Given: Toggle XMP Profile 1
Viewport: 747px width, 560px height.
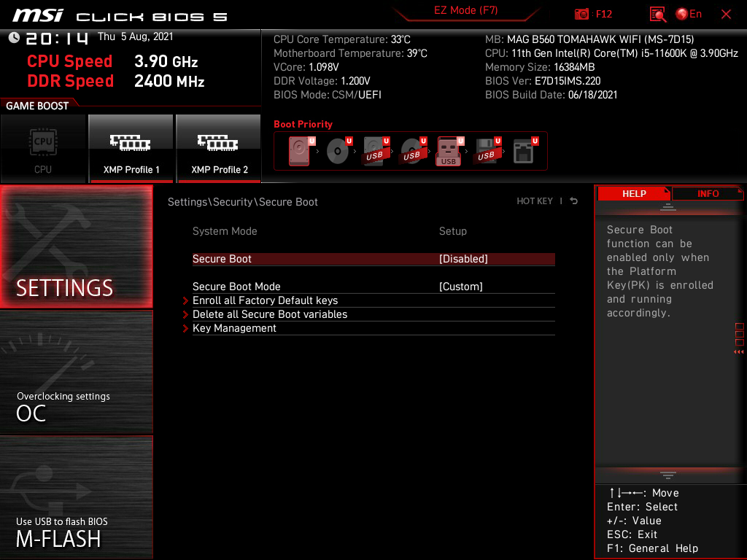Looking at the screenshot, I should [x=131, y=149].
